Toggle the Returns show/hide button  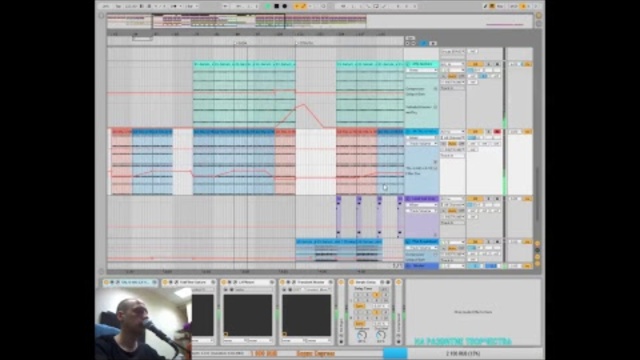tap(538, 250)
